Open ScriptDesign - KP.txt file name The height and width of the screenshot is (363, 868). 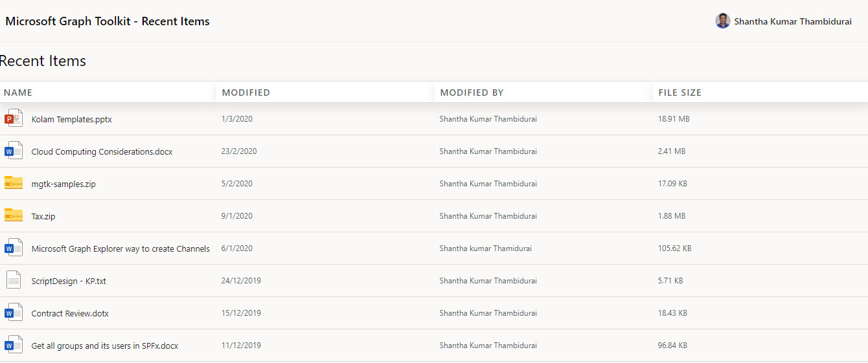click(69, 281)
